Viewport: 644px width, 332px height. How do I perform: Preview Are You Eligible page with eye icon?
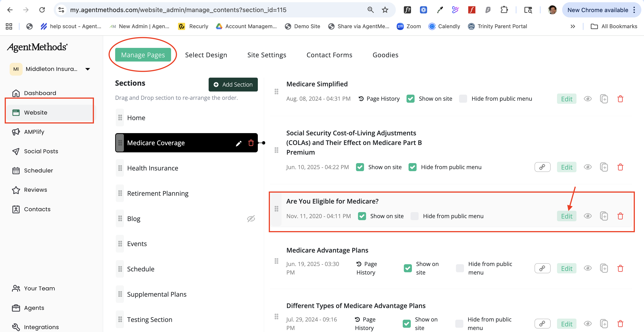point(587,216)
